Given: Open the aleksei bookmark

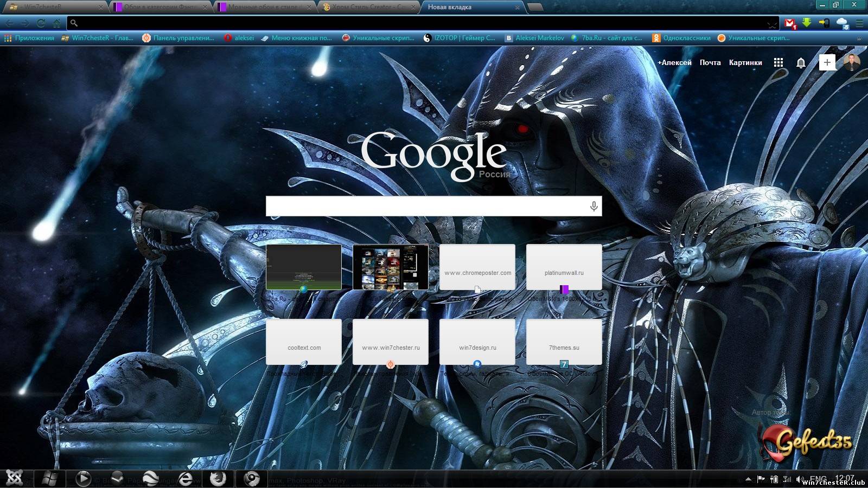Looking at the screenshot, I should click(x=239, y=38).
